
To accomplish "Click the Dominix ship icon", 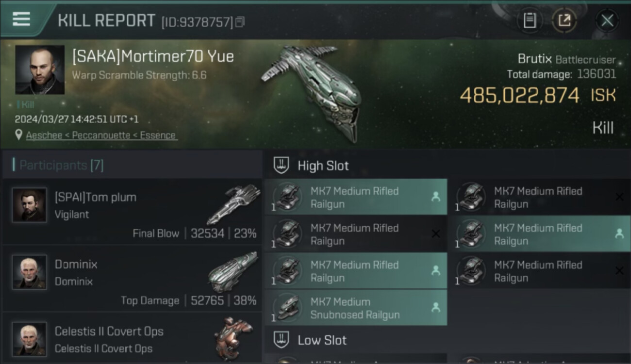I will pos(232,272).
